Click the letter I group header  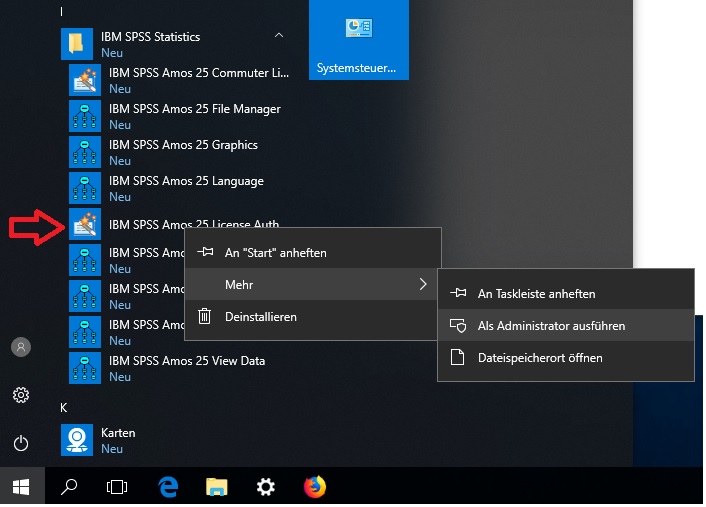(61, 12)
